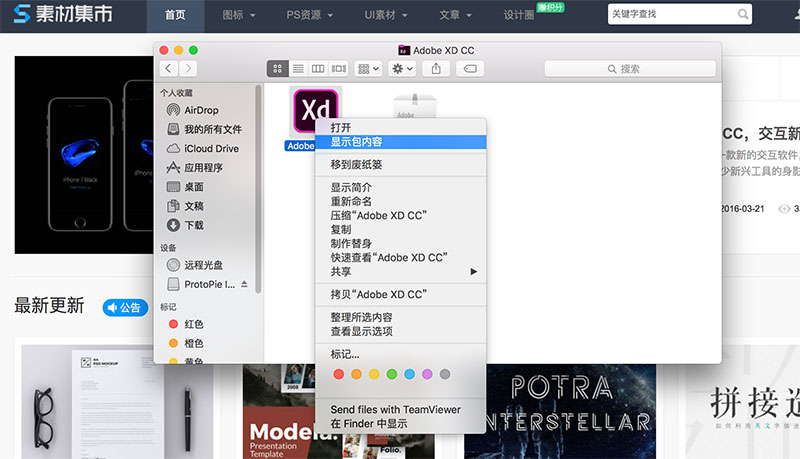Select 远程光盘 in the sidebar

(x=195, y=265)
